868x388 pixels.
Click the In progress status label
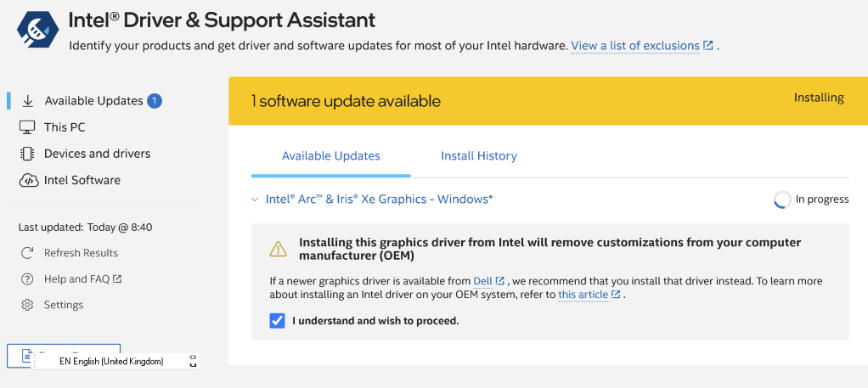point(822,200)
